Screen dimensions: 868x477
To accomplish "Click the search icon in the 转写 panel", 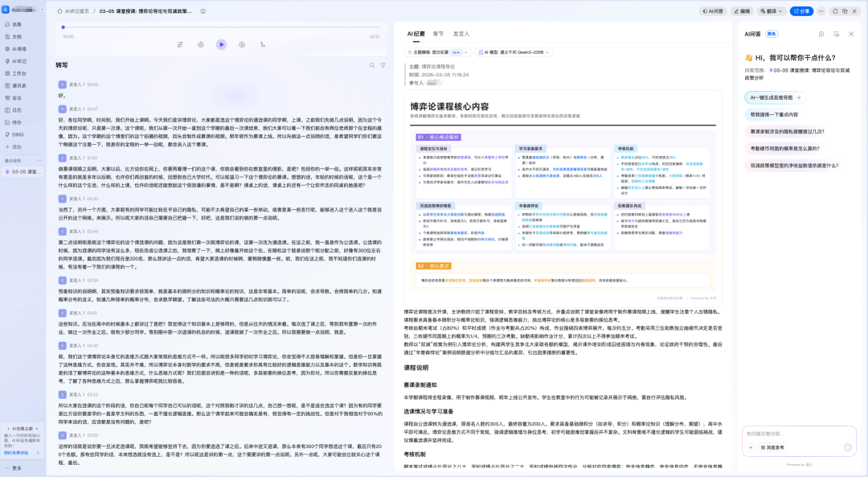I will tap(372, 65).
